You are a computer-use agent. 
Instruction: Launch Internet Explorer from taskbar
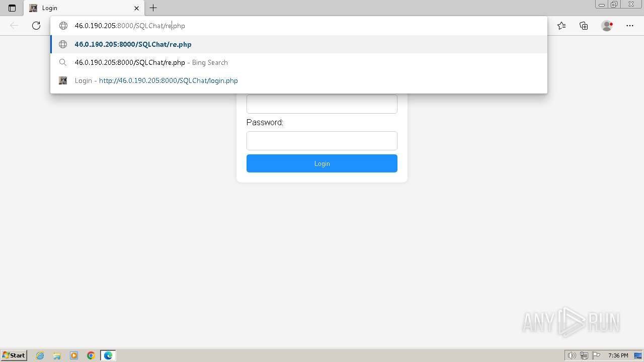[40, 355]
